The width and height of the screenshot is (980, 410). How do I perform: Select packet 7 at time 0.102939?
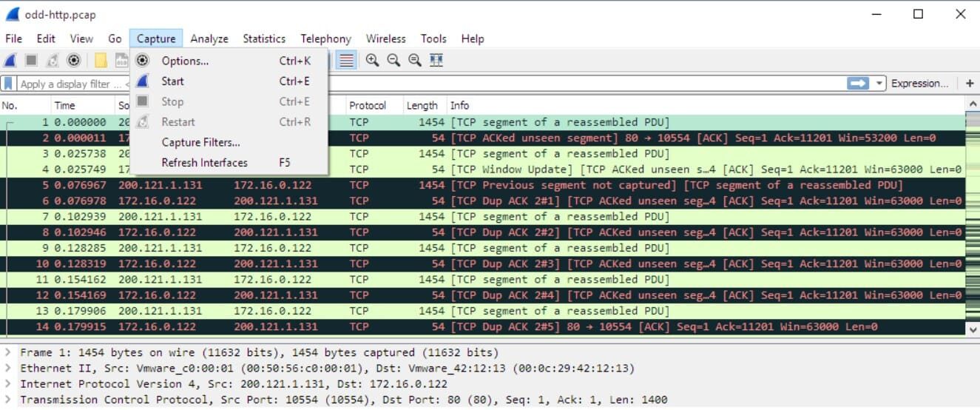[483, 217]
